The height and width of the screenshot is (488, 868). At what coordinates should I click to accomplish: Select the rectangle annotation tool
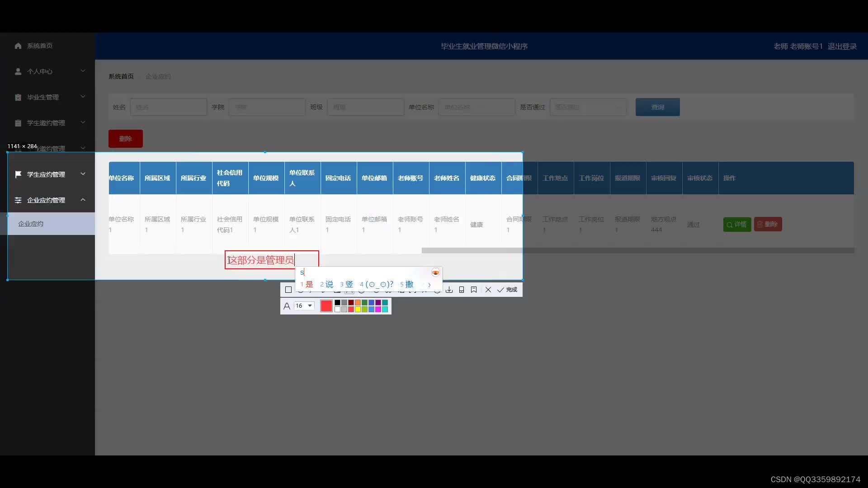click(288, 290)
